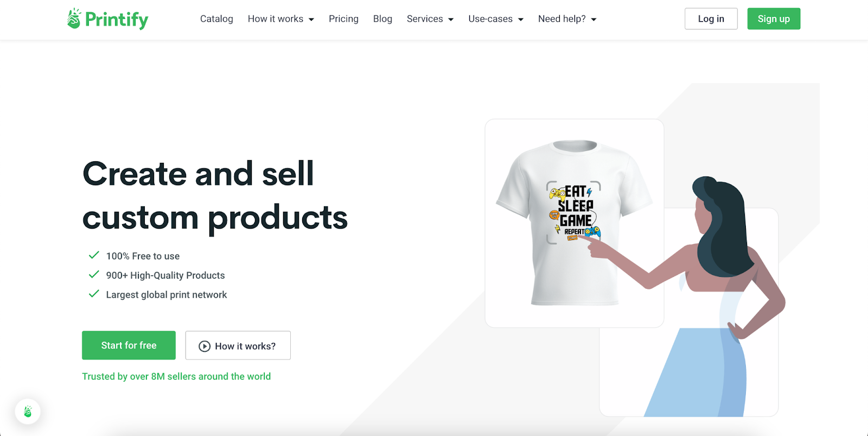Click checkmark beside 100% Free to use
This screenshot has width=868, height=436.
point(94,255)
